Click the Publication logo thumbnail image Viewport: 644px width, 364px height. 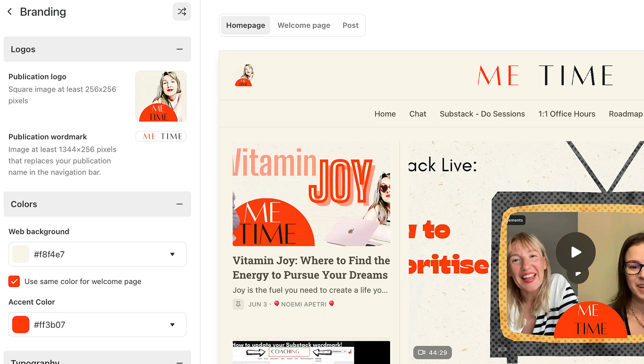pyautogui.click(x=161, y=96)
